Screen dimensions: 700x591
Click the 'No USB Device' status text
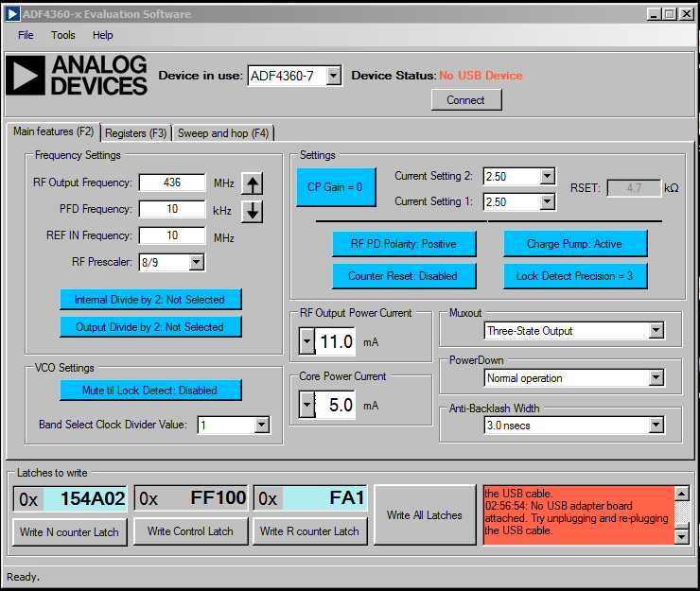pos(481,76)
